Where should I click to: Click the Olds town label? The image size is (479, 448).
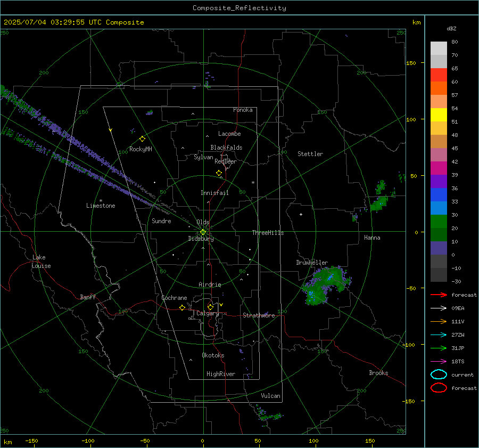point(203,222)
